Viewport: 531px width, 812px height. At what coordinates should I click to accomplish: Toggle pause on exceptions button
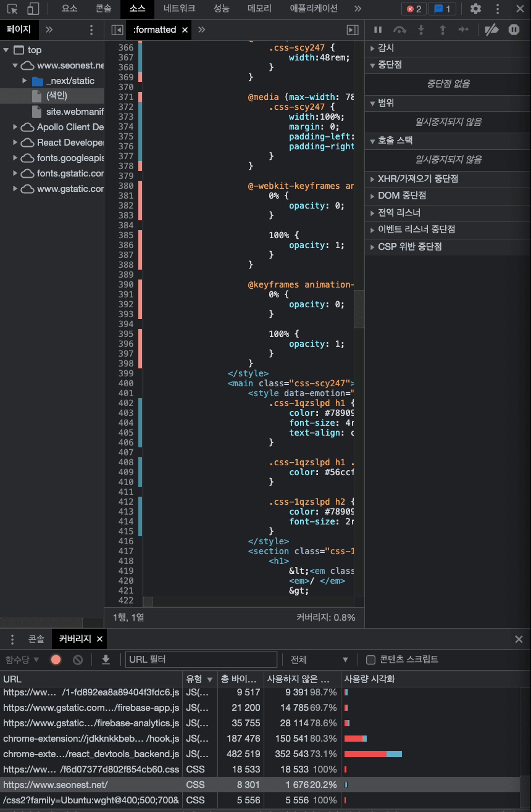514,30
